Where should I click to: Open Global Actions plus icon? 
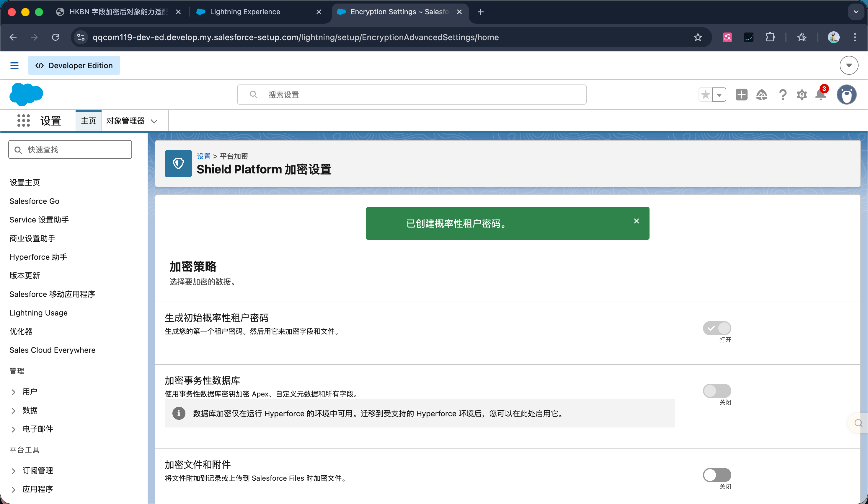coord(741,95)
